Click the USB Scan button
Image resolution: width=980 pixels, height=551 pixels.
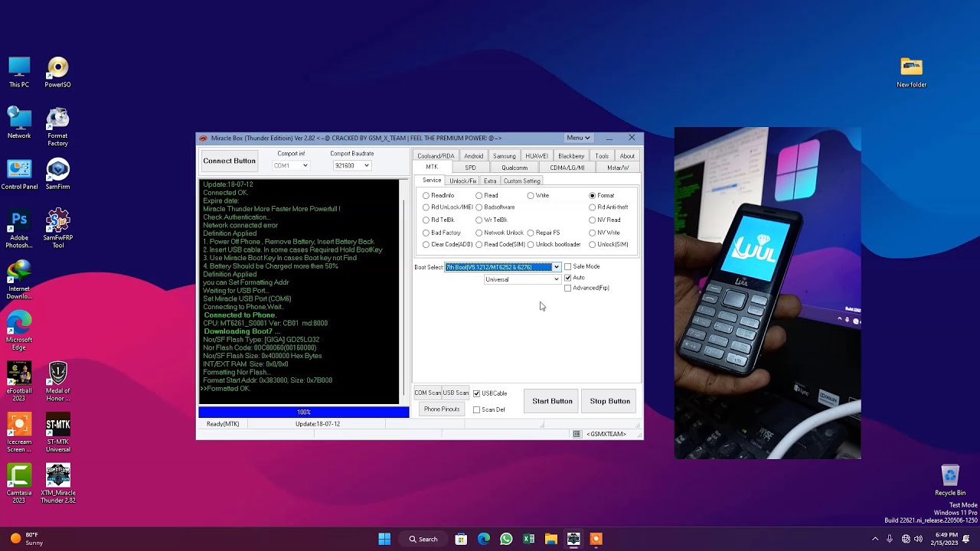[456, 393]
